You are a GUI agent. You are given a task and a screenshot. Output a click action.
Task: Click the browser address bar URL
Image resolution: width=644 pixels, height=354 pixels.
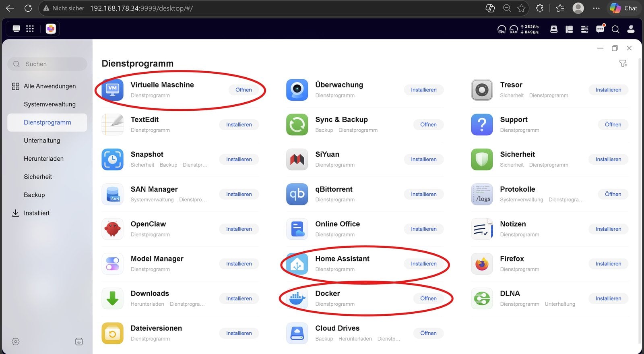point(141,8)
